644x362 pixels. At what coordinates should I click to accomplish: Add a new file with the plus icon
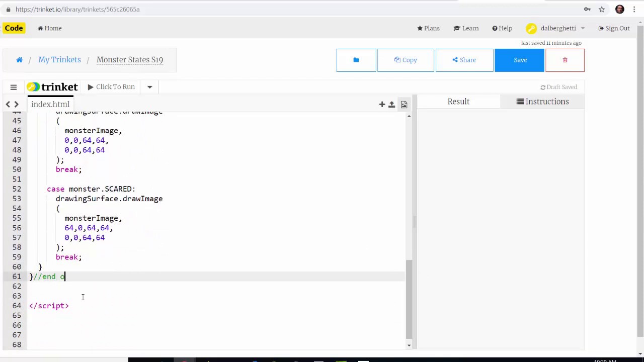[382, 105]
